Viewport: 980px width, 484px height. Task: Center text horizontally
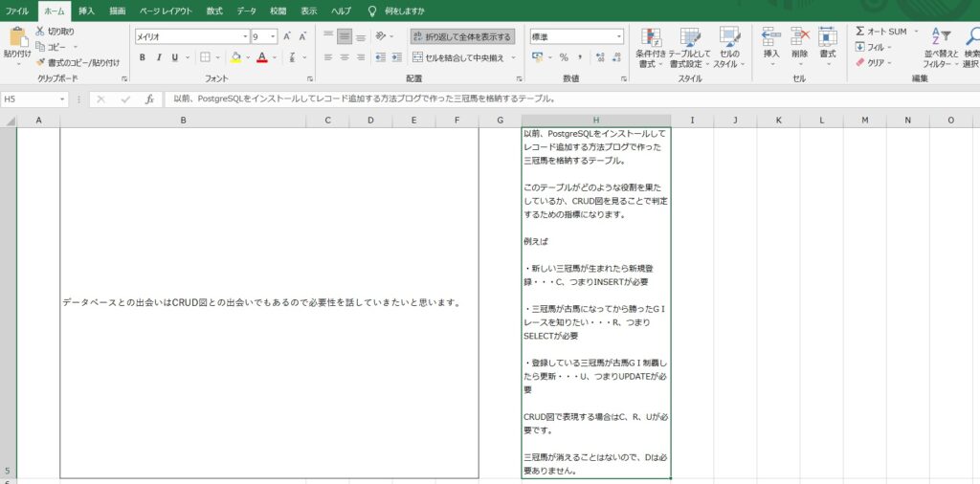(x=344, y=57)
